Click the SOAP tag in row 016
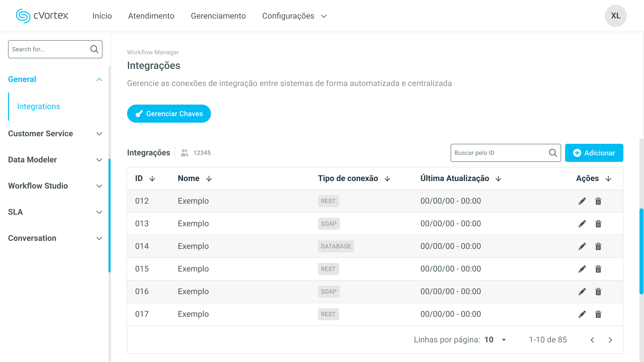The height and width of the screenshot is (362, 644). pyautogui.click(x=329, y=292)
